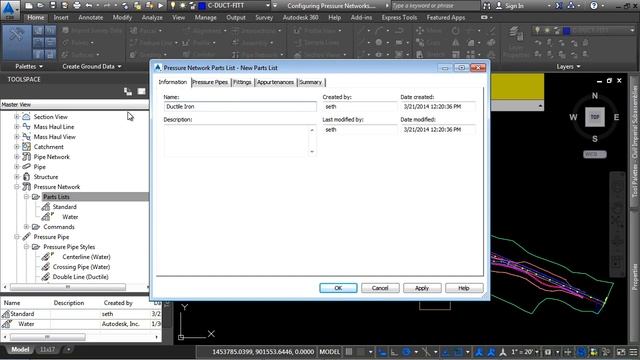
Task: Click the Apply button in dialog
Action: [x=422, y=288]
